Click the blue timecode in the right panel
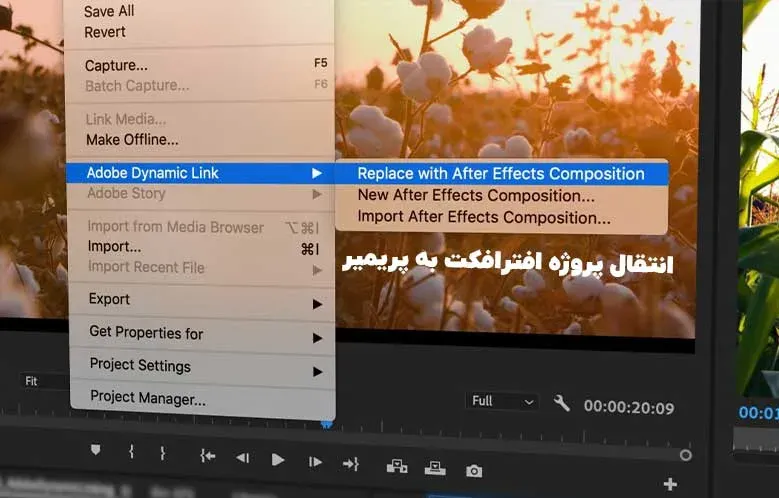Viewport: 779px width, 498px height. [759, 413]
